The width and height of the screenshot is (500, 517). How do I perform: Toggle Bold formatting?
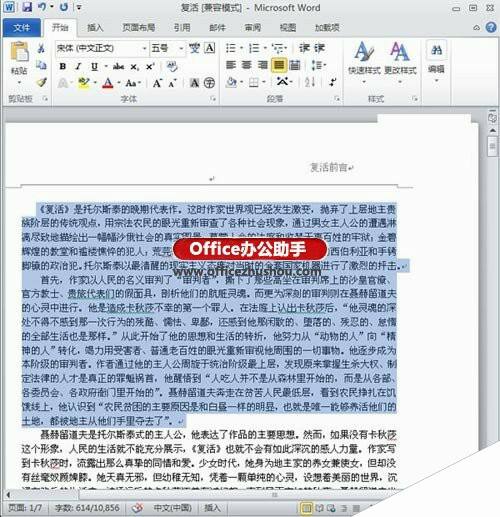[62, 66]
